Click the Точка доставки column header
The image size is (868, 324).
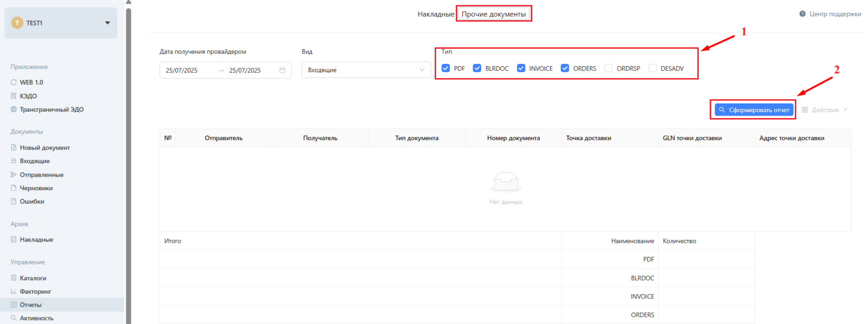[x=610, y=138]
